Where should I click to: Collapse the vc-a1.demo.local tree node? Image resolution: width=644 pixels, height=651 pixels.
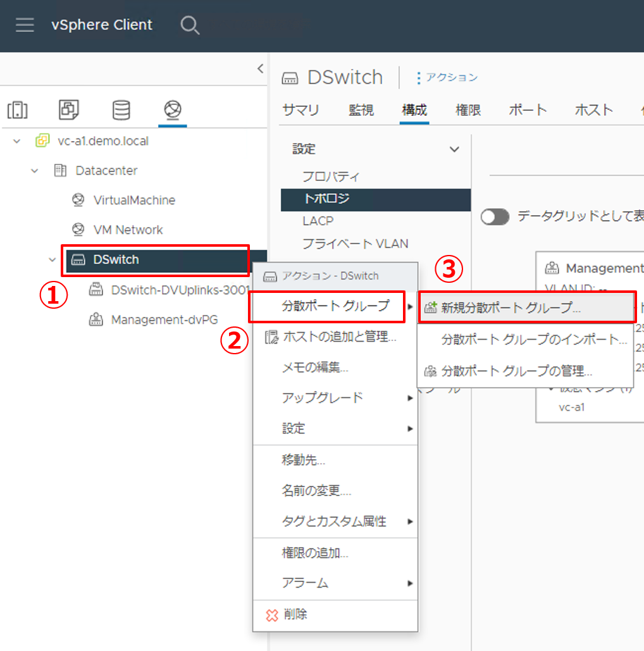(x=17, y=141)
